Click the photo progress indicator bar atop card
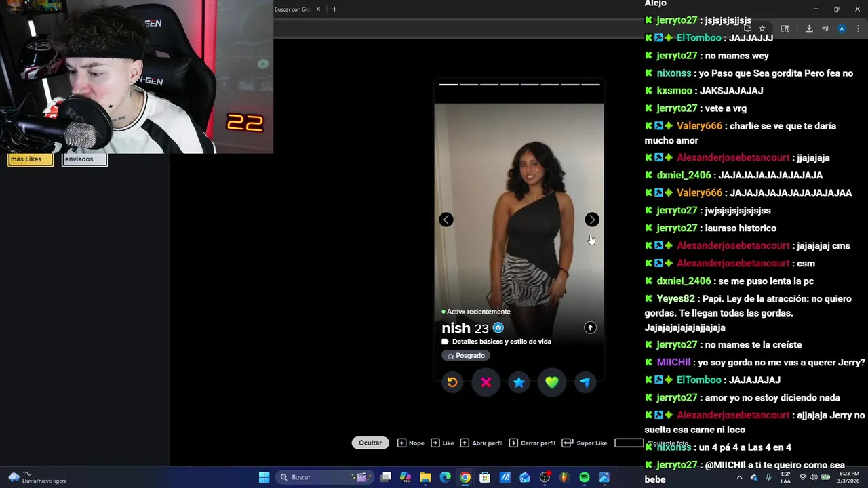 coord(519,85)
